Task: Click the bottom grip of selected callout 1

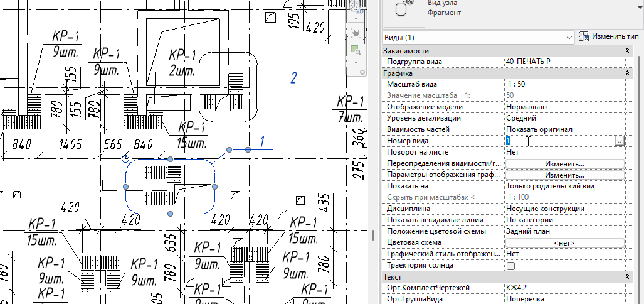Action: 171,214
